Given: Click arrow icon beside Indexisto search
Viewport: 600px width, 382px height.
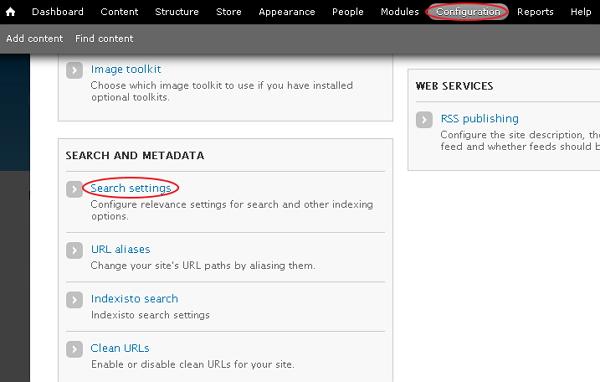Looking at the screenshot, I should pos(74,300).
